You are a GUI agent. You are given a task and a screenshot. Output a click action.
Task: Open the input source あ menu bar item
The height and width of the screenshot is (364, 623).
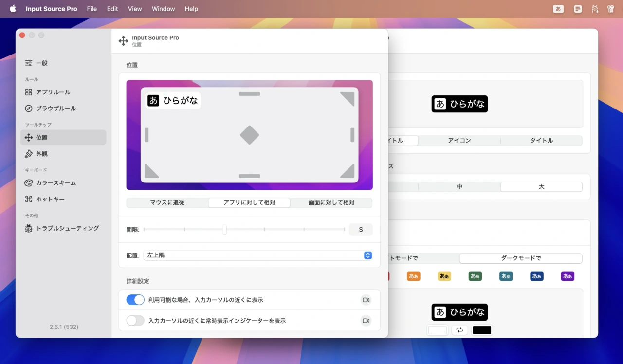[x=558, y=9]
